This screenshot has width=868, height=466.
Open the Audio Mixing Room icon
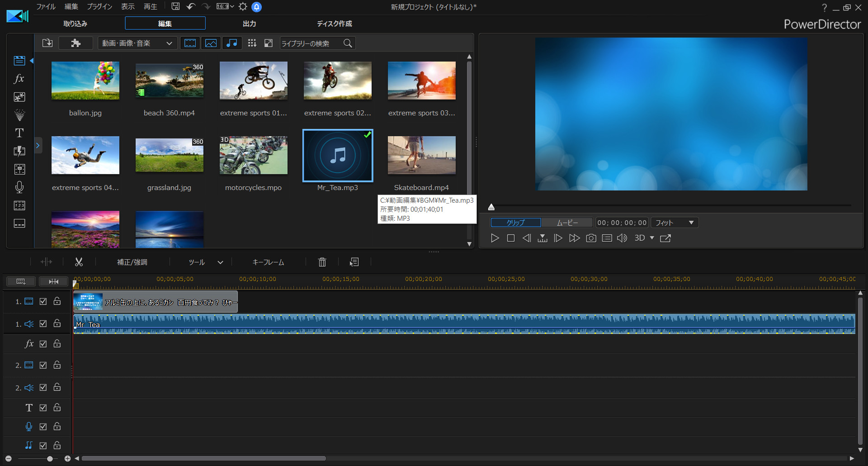point(19,169)
